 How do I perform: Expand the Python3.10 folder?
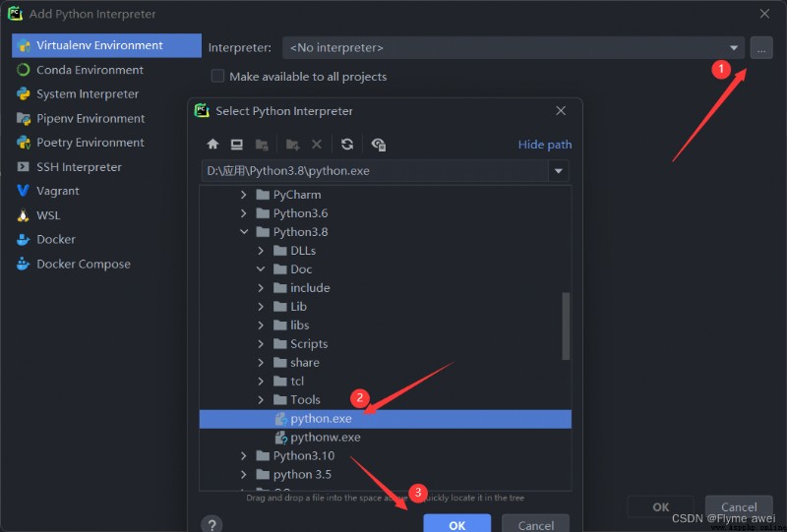tap(243, 455)
